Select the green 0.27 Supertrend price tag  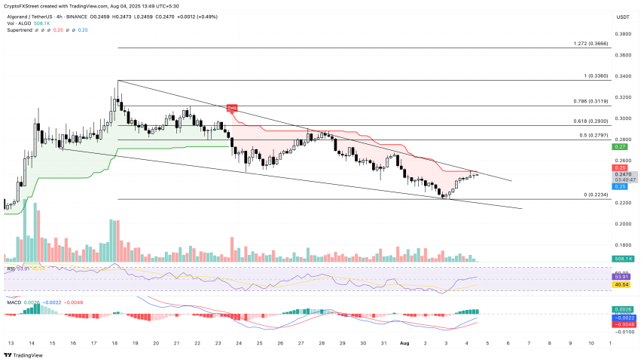[x=621, y=148]
